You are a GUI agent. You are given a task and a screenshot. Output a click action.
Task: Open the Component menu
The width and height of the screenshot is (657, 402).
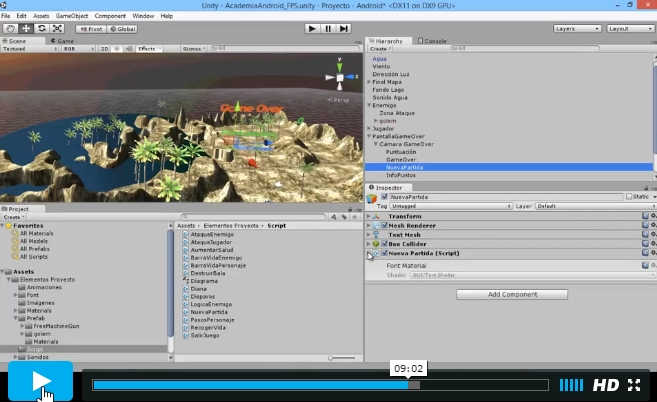tap(110, 16)
